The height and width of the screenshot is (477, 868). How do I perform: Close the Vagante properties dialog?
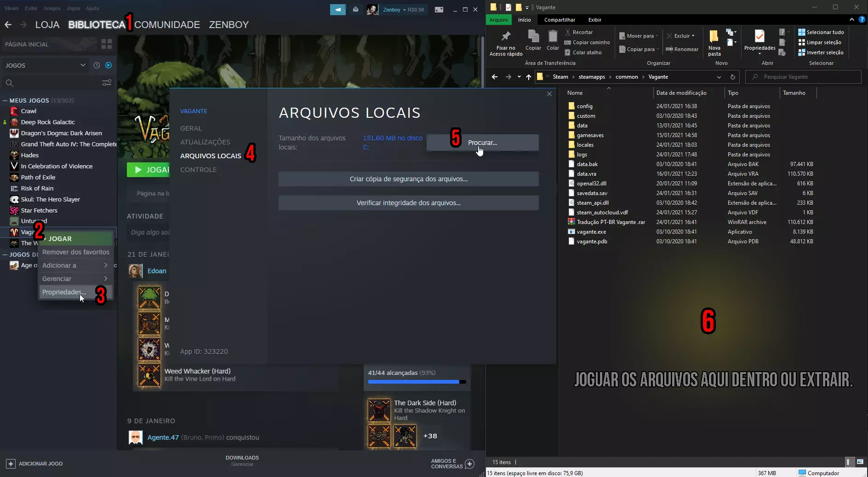click(549, 94)
